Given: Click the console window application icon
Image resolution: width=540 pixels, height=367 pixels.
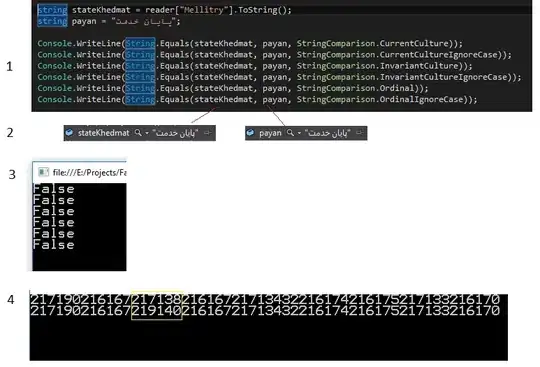Looking at the screenshot, I should (43, 172).
